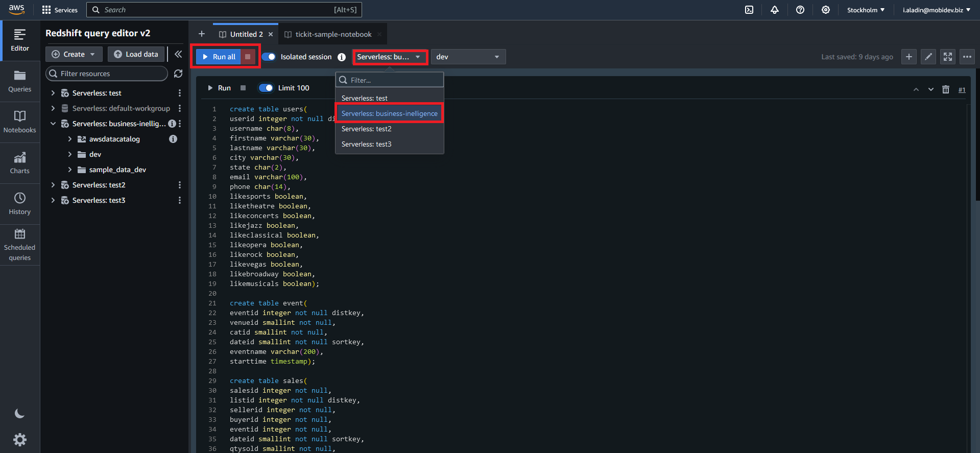Stop the running cell

(x=243, y=88)
